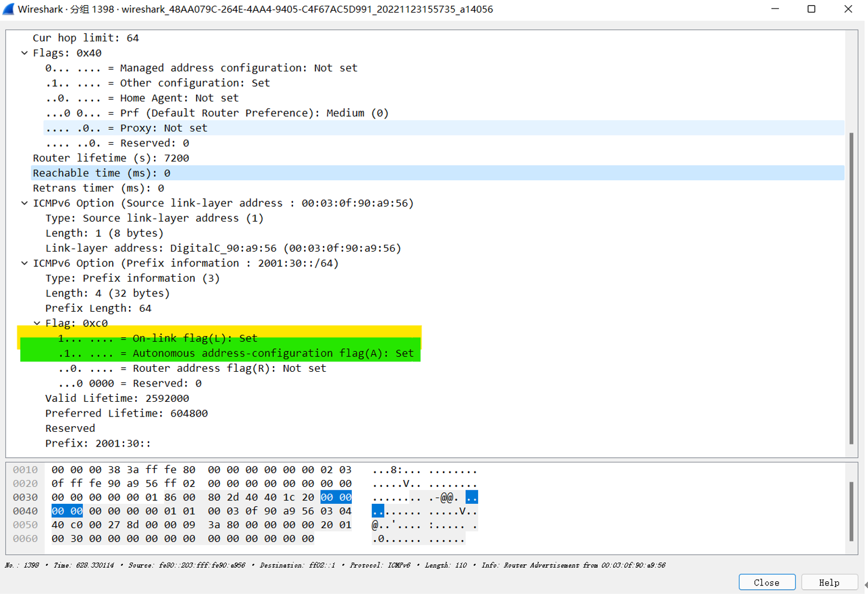
Task: Click hex offset 0040 row label
Action: pos(25,511)
